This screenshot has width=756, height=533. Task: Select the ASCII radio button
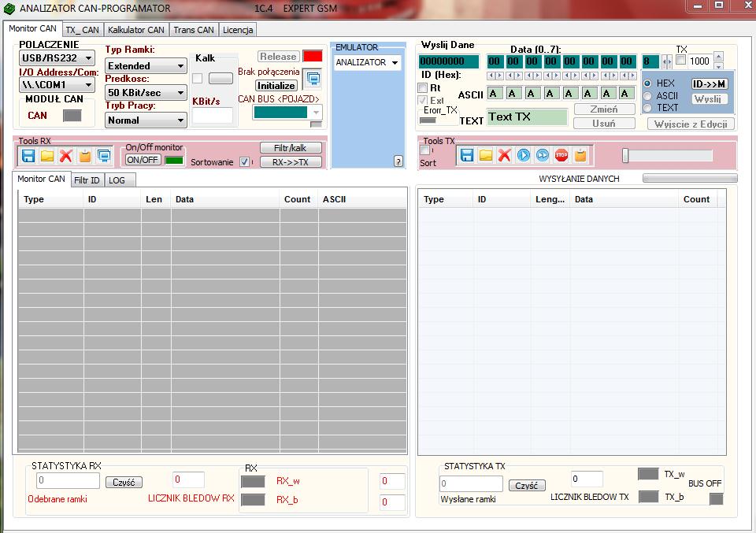coord(648,95)
